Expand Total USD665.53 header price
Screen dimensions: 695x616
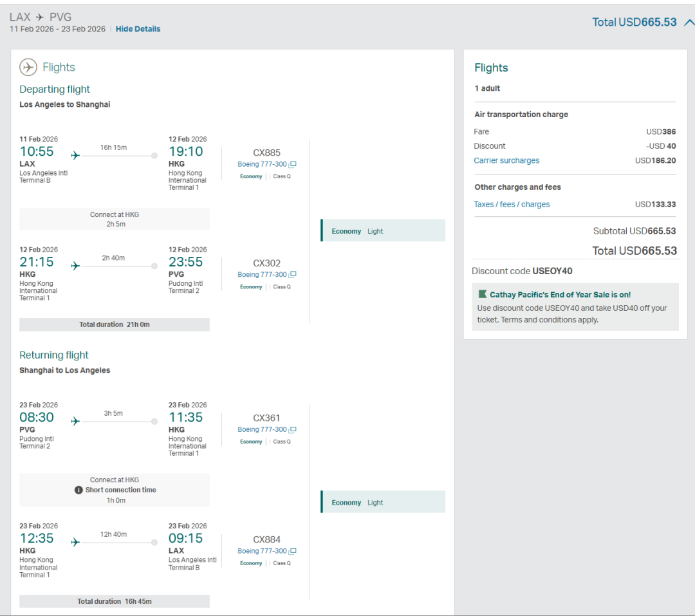634,23
